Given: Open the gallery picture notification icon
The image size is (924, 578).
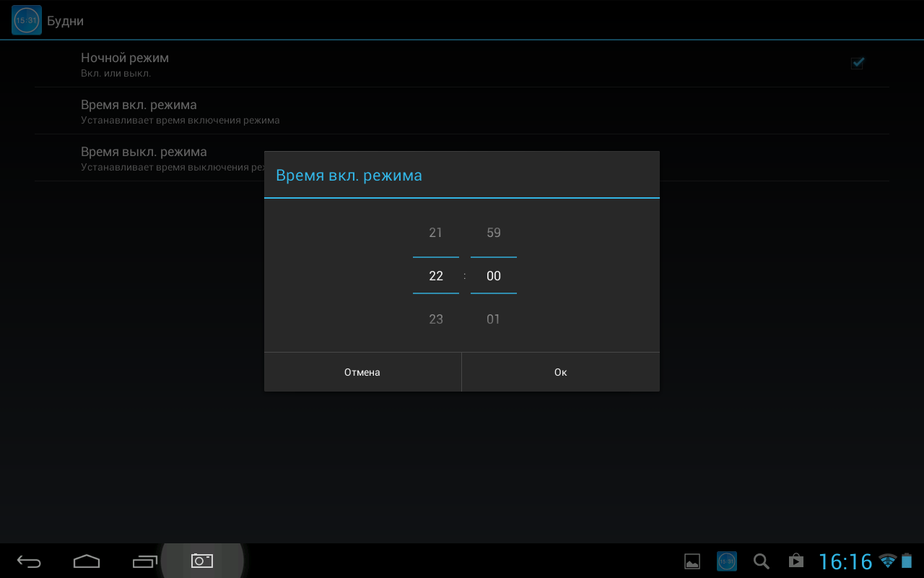Looking at the screenshot, I should click(692, 561).
